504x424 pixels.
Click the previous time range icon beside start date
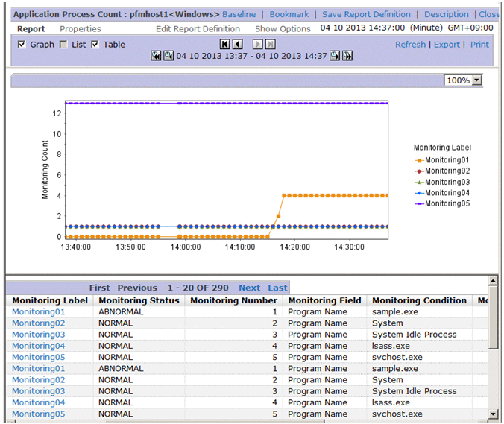pyautogui.click(x=168, y=56)
